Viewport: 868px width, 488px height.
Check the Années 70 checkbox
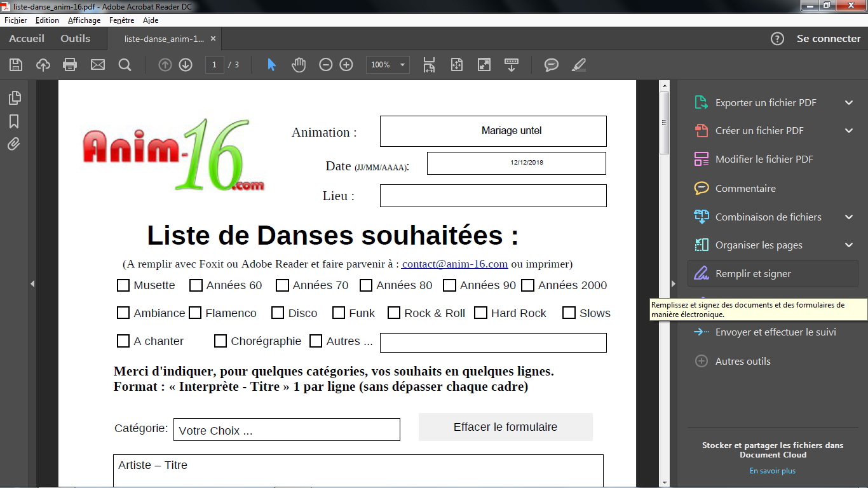click(x=282, y=285)
